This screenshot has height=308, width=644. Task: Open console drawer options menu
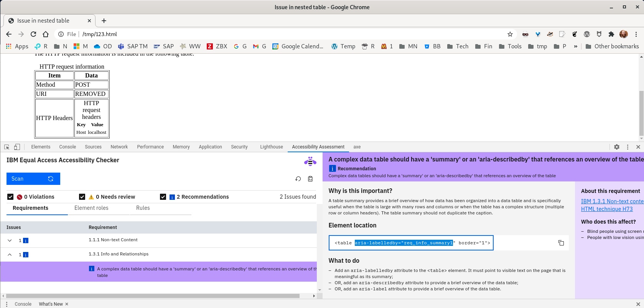coord(7,304)
